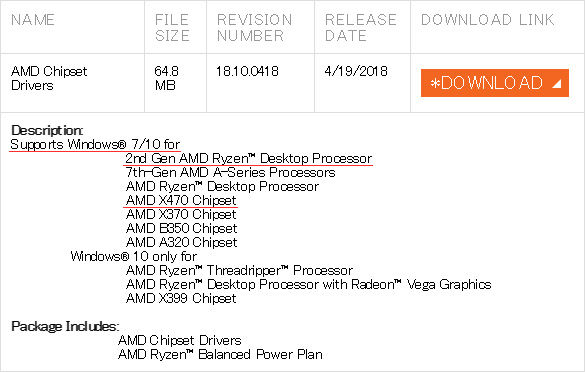The image size is (585, 372).
Task: Click the Package Includes heading
Action: coord(65,326)
